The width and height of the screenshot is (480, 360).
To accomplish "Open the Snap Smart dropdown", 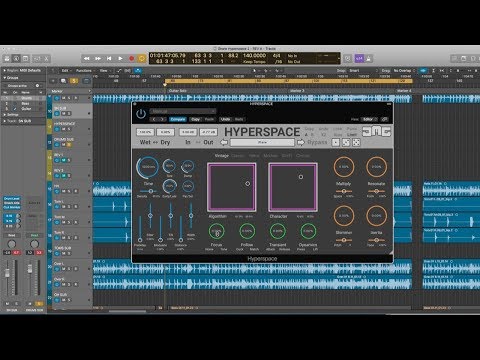I will pos(363,71).
